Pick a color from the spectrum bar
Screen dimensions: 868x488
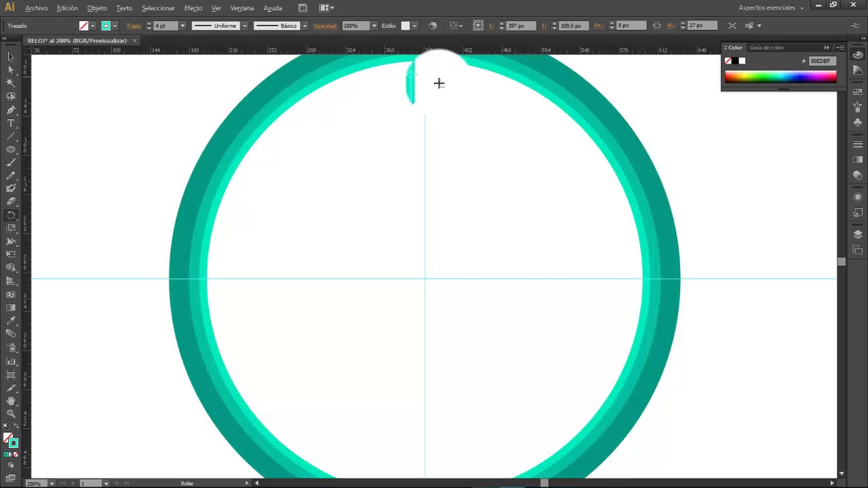[x=781, y=77]
